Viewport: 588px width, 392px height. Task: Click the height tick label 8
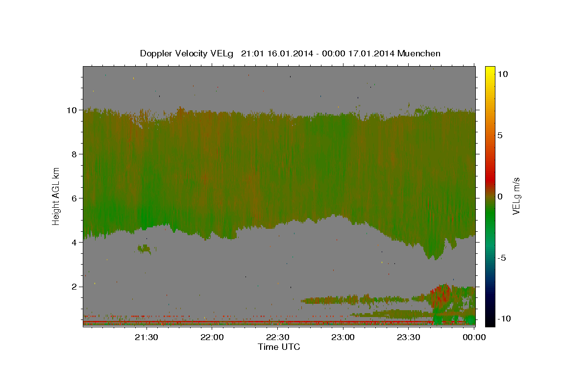[x=75, y=154]
